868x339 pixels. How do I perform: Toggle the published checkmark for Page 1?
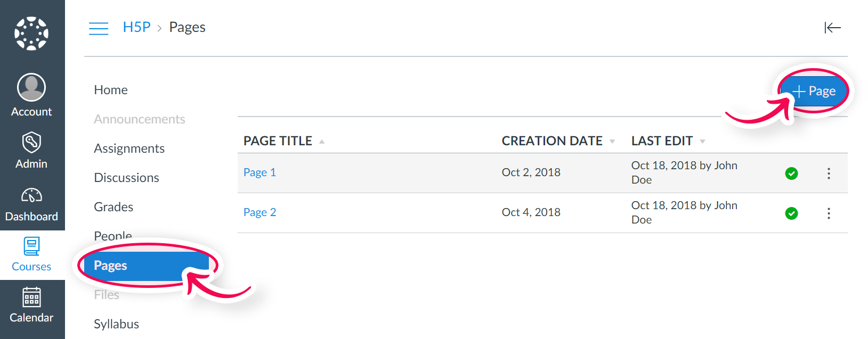pos(792,173)
